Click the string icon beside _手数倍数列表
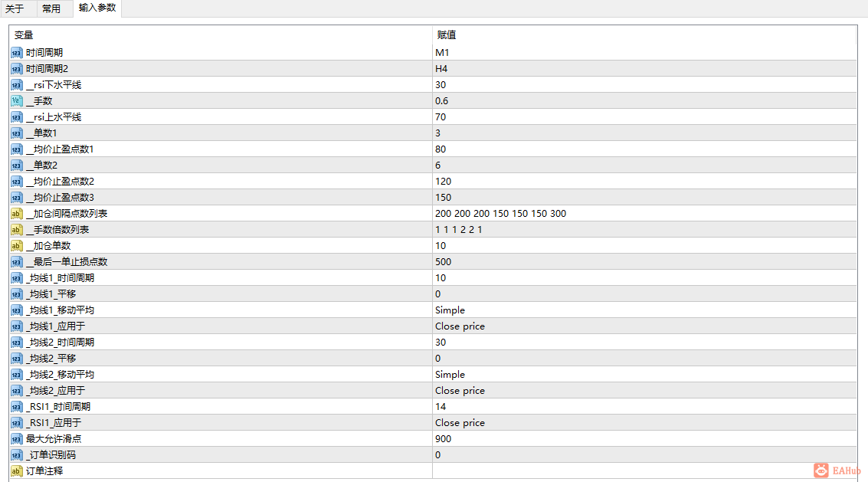 pyautogui.click(x=17, y=229)
